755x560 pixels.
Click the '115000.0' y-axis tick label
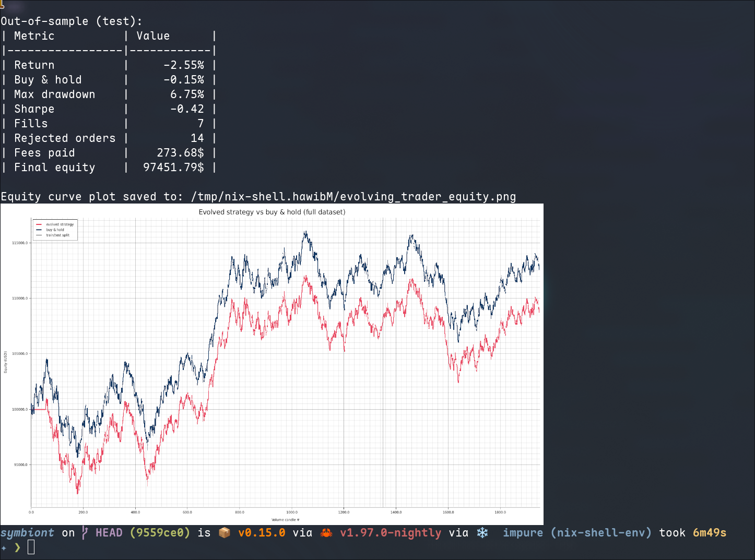coord(20,243)
